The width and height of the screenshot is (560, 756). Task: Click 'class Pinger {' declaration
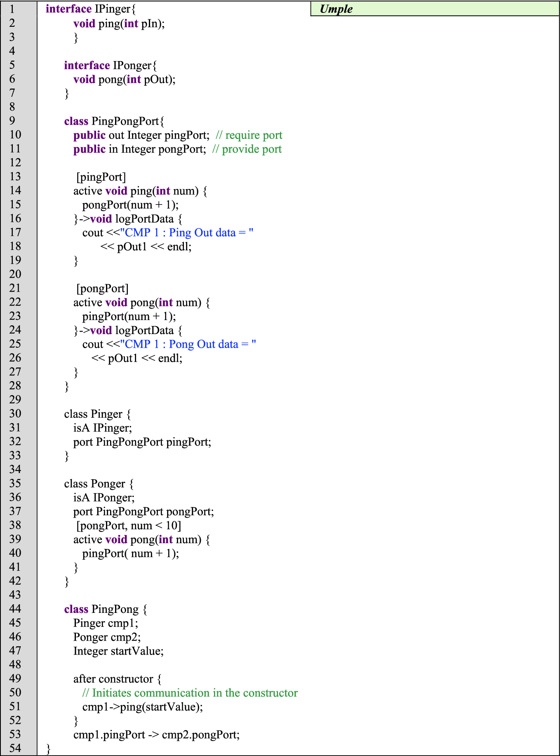coord(97,414)
